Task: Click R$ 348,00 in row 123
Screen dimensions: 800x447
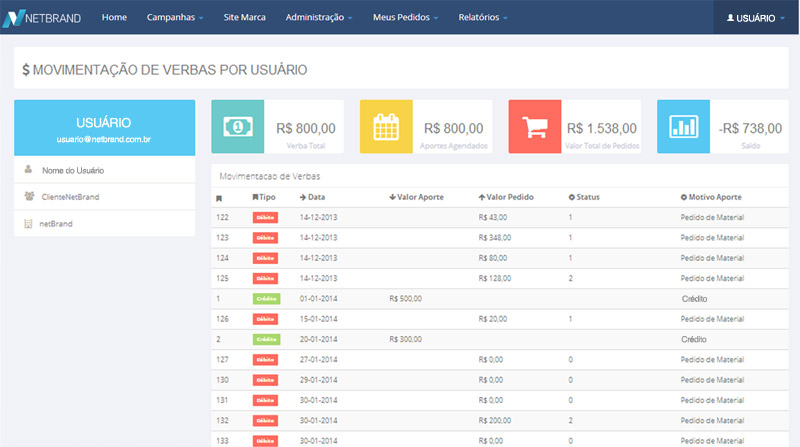Action: point(495,238)
